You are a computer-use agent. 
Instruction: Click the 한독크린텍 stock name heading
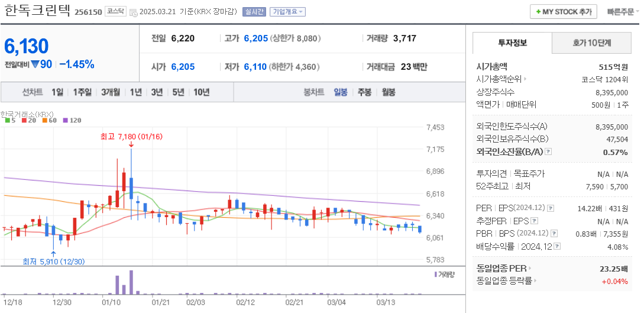click(x=37, y=10)
